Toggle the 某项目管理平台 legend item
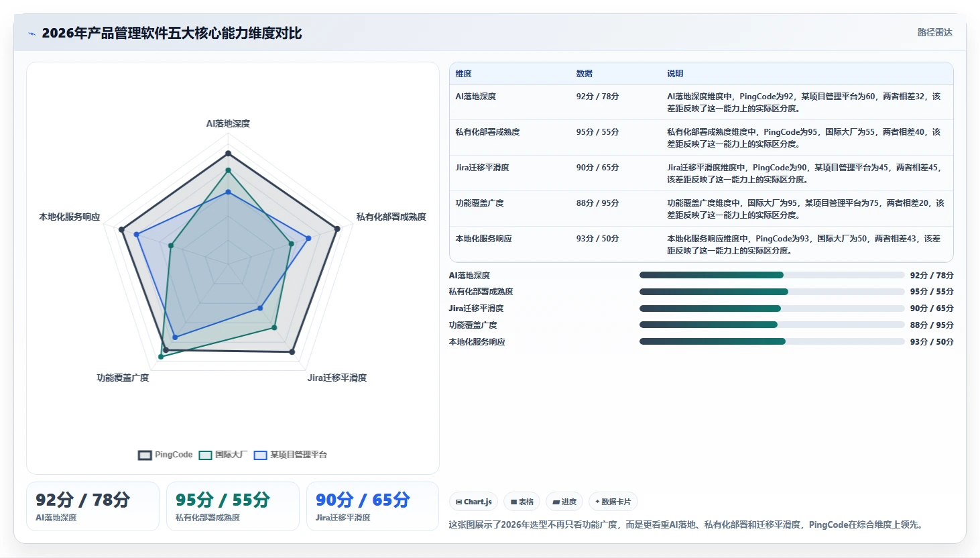Image resolution: width=980 pixels, height=558 pixels. (x=290, y=455)
